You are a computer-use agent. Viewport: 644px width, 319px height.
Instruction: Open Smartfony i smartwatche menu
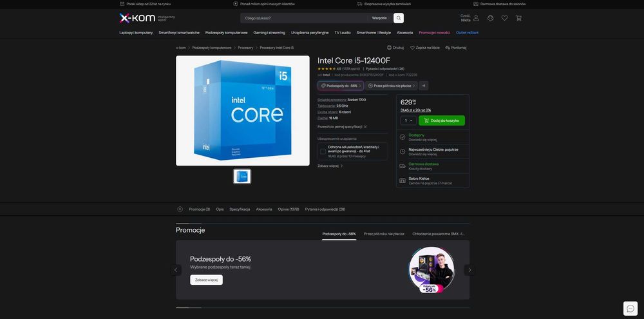(x=179, y=32)
